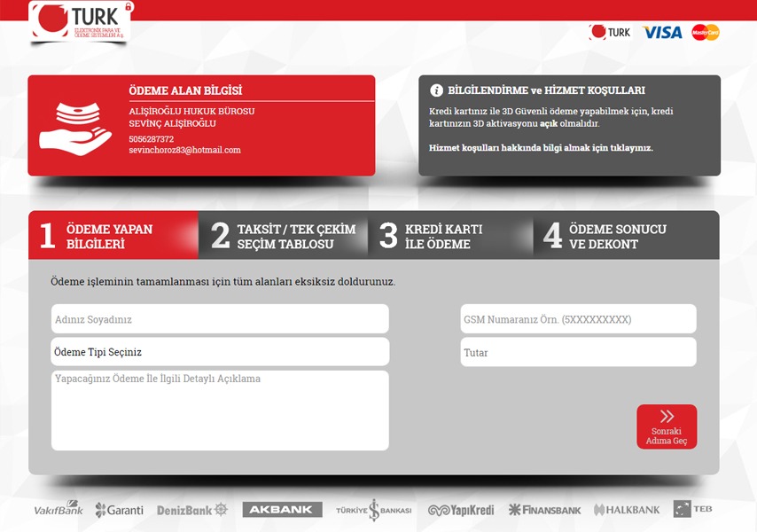Click the sevinchoroz83@hotmail.com email address
This screenshot has height=532, width=757.
point(185,150)
